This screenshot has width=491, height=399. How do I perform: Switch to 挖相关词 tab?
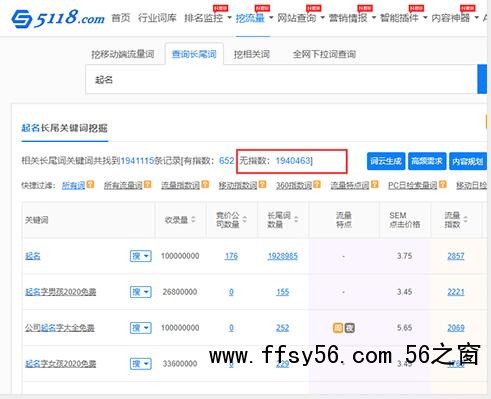(x=252, y=54)
